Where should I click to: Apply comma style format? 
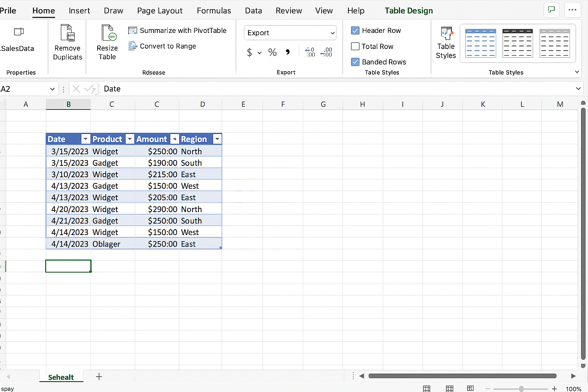point(288,52)
